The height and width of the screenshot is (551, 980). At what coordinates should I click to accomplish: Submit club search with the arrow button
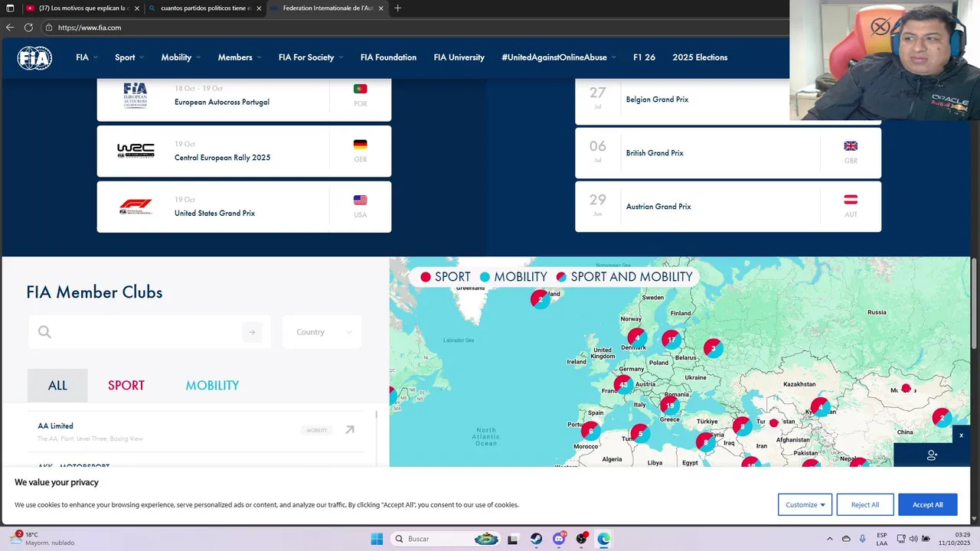[x=252, y=332]
